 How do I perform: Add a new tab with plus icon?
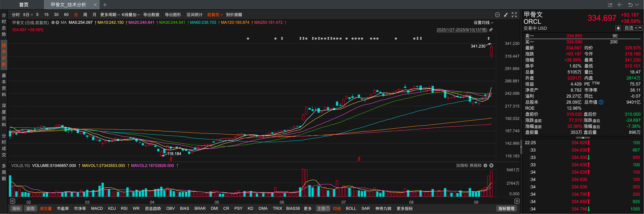click(105, 5)
